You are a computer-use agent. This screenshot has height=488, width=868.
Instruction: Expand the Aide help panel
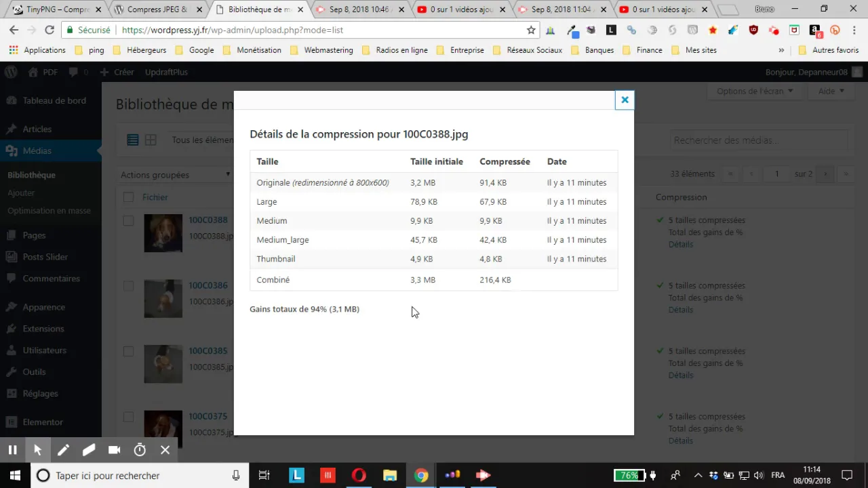[x=831, y=91]
